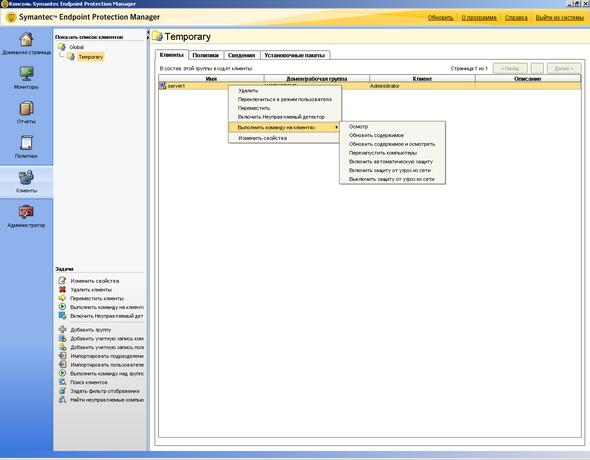
Task: Select Обновить содержимое in the submenu
Action: [x=376, y=135]
